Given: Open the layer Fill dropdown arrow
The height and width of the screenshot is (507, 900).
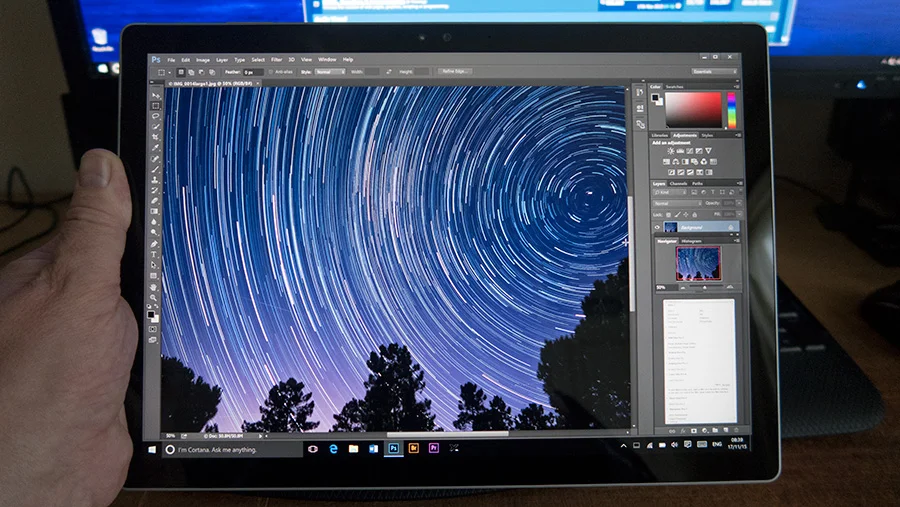Looking at the screenshot, I should pos(739,214).
